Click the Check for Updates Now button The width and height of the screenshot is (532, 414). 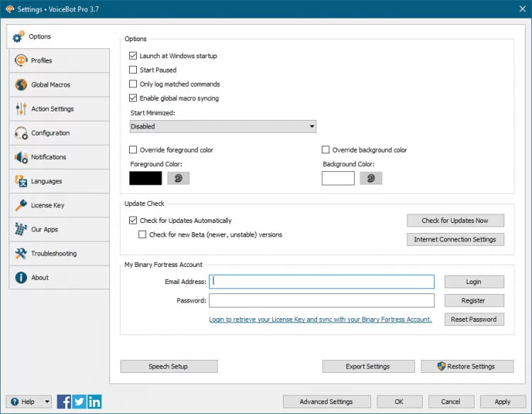(455, 221)
